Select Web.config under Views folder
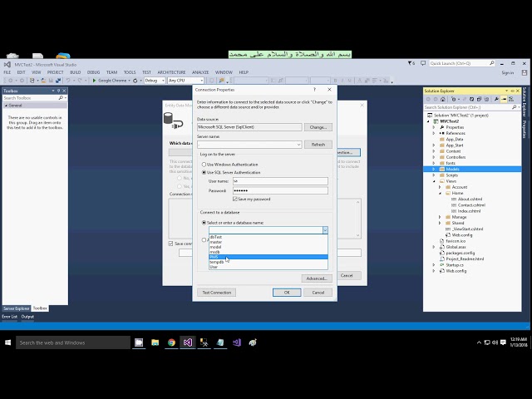This screenshot has width=532, height=399. tap(462, 234)
